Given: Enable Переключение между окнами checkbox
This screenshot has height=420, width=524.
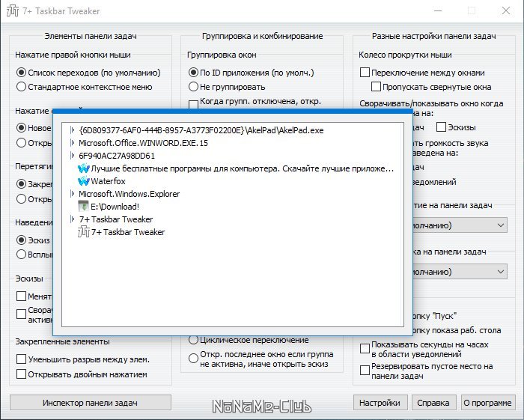Looking at the screenshot, I should pyautogui.click(x=365, y=73).
